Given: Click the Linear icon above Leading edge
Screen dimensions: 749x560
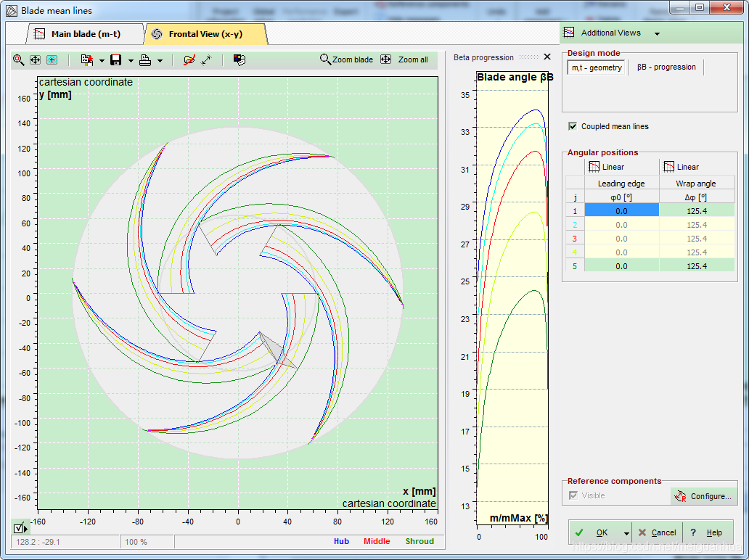Looking at the screenshot, I should (594, 167).
